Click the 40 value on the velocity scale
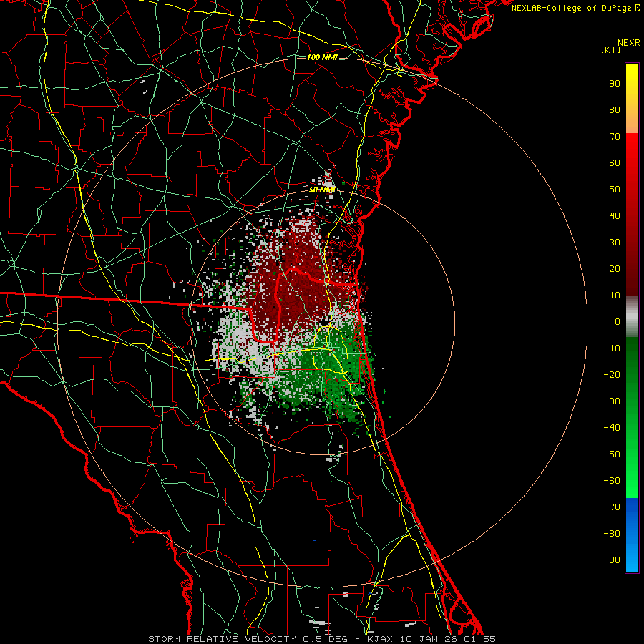 tap(615, 215)
